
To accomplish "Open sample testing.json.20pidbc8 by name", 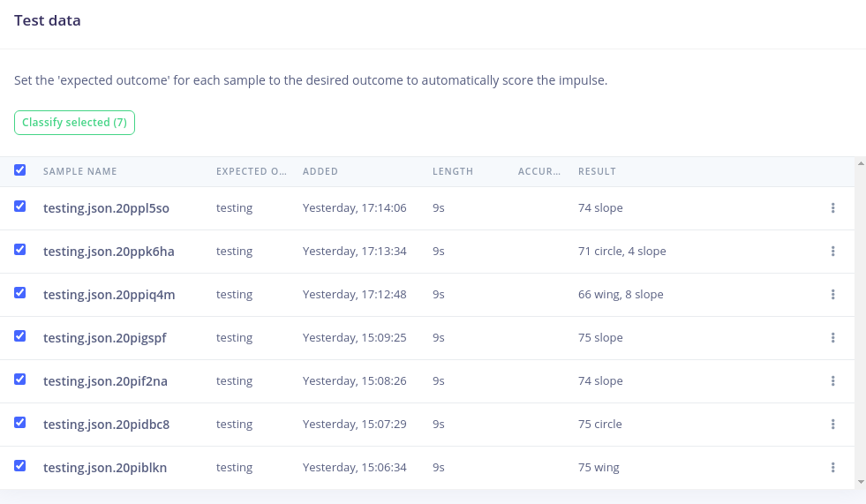I will pyautogui.click(x=107, y=425).
